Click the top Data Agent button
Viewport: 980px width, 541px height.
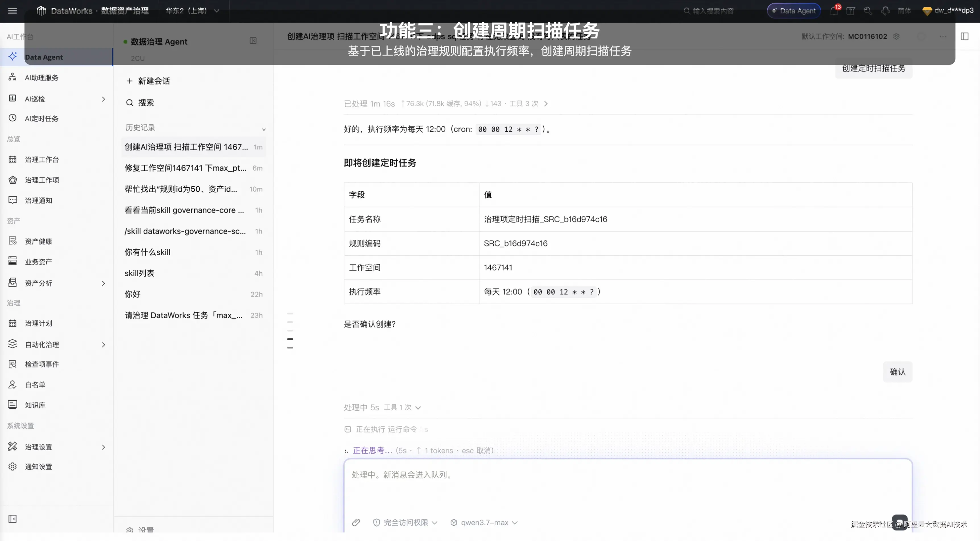click(x=794, y=11)
